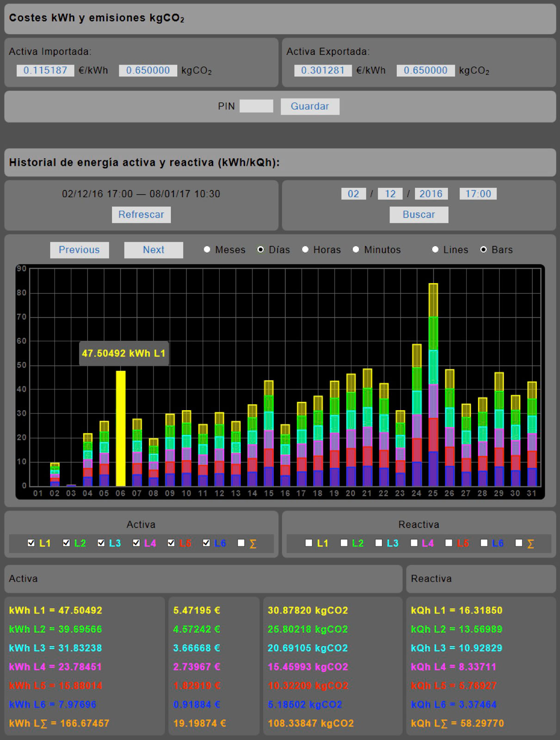Edit the year field showing 2016
The image size is (560, 740).
click(431, 194)
